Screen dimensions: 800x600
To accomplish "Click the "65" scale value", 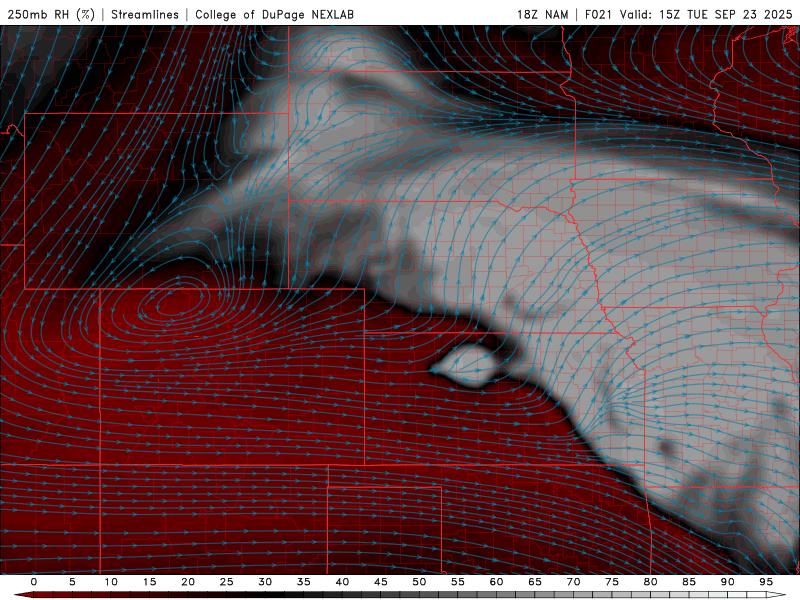I will (x=535, y=582).
